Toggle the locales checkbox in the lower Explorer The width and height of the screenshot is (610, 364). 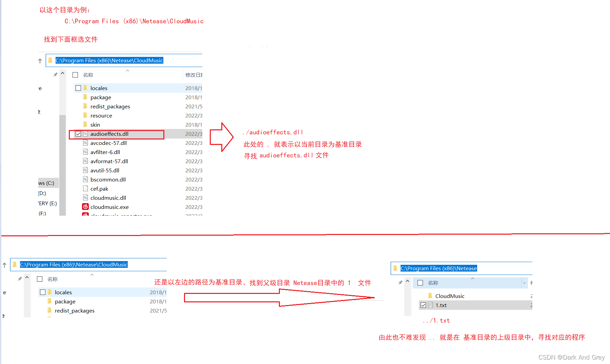[x=43, y=292]
